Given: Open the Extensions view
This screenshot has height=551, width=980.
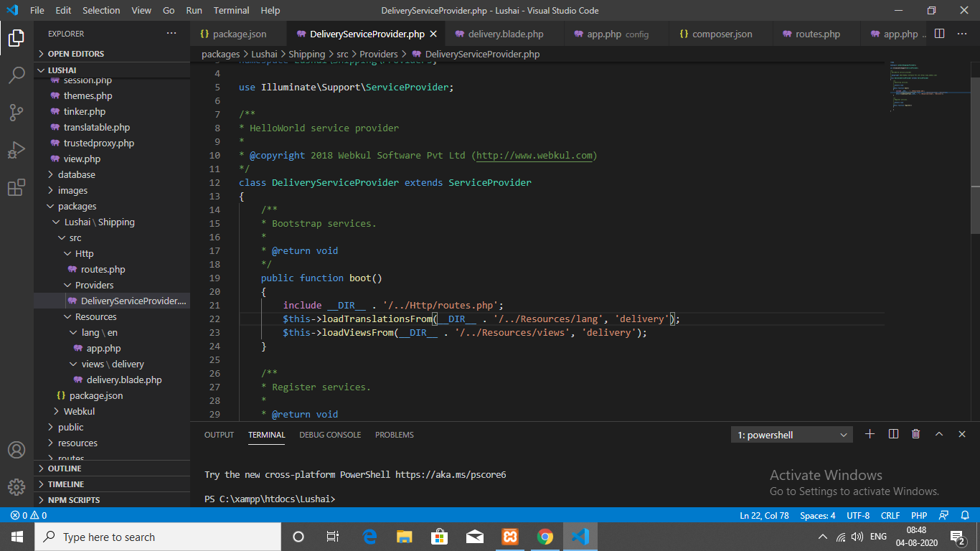Looking at the screenshot, I should point(17,188).
